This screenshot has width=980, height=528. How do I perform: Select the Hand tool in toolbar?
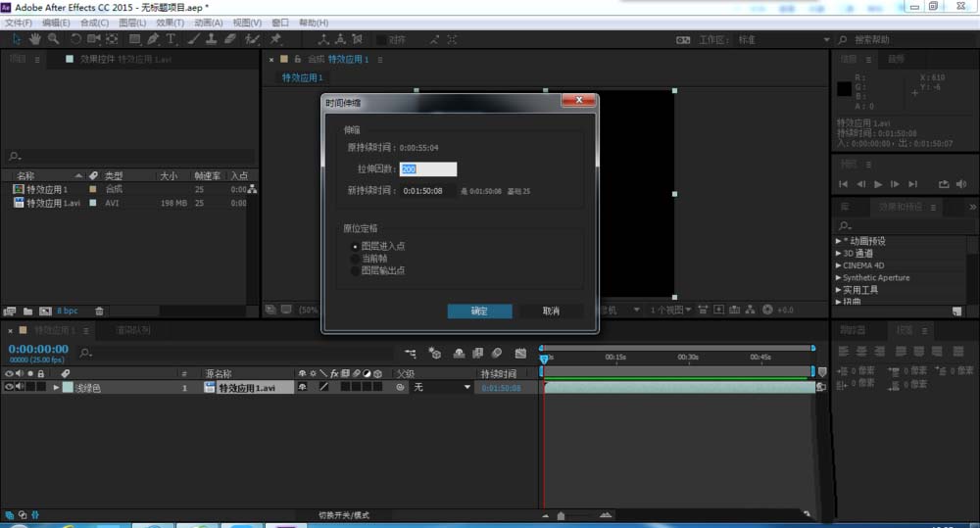[x=35, y=39]
